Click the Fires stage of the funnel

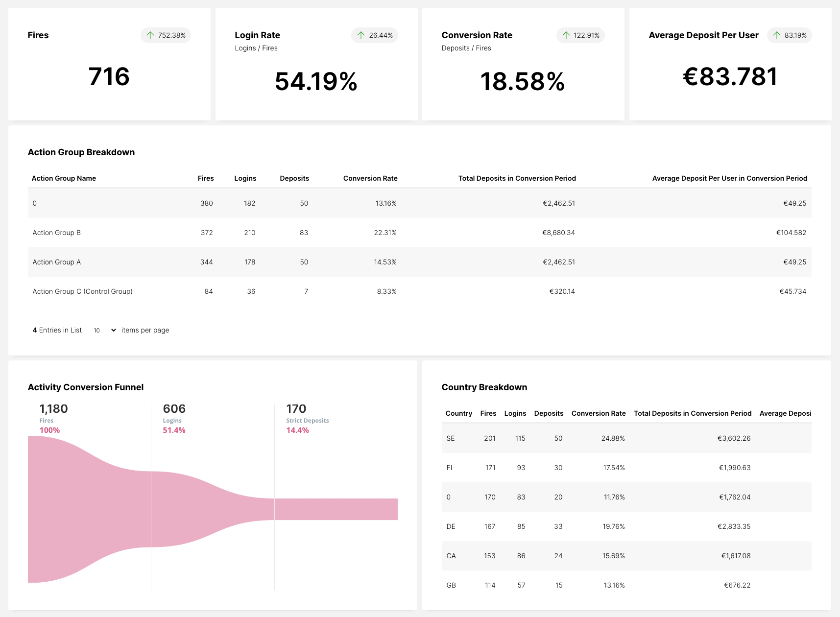coord(88,509)
